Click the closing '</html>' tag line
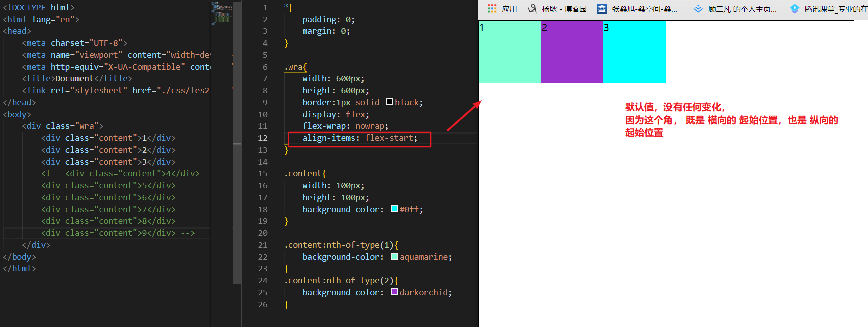Viewport: 868px width, 327px height. [x=19, y=268]
